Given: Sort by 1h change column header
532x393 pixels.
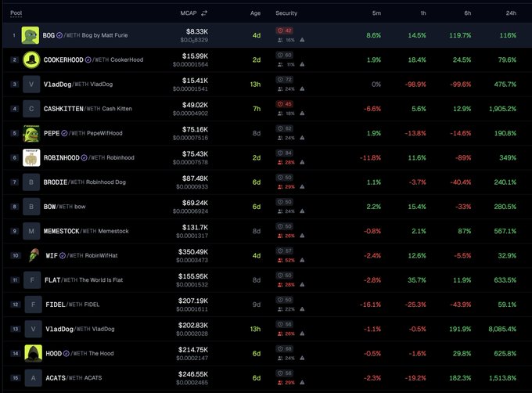Looking at the screenshot, I should tap(423, 13).
